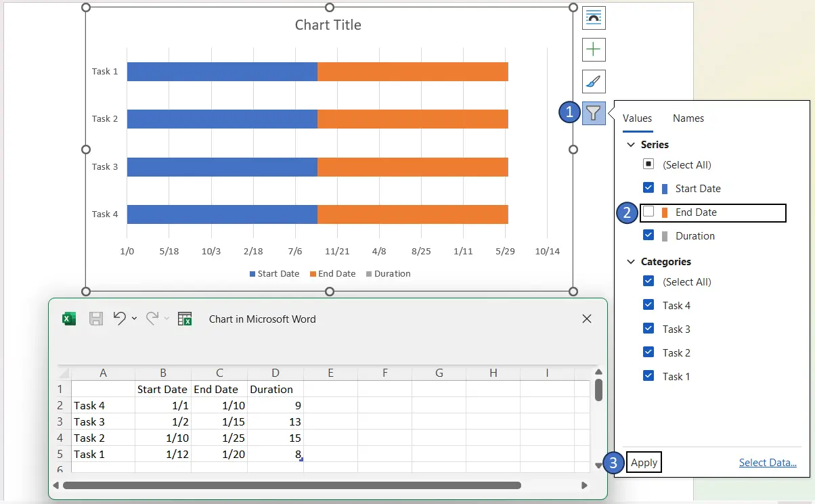Click the Save icon in the data window

click(96, 319)
